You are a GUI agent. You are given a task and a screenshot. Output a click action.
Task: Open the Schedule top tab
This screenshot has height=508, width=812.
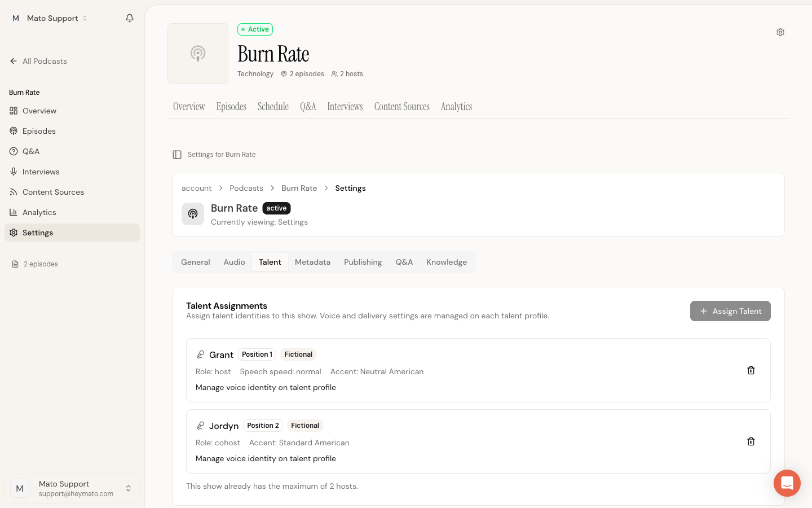[273, 107]
